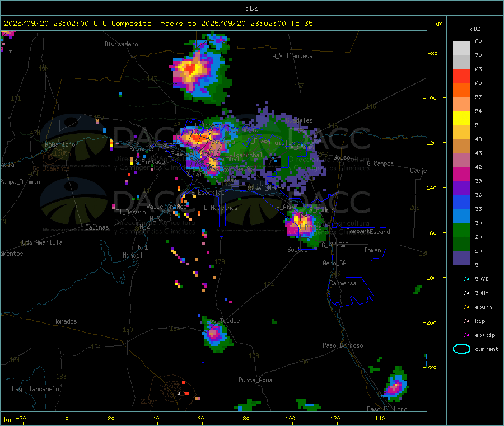This screenshot has height=426, width=504.
Task: Click the 'A_Villanueva' place label
Action: click(x=292, y=56)
